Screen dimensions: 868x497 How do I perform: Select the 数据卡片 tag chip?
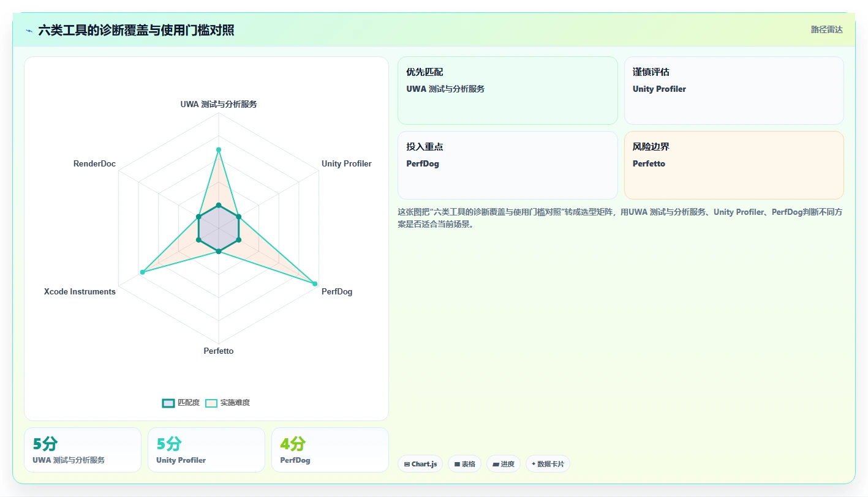pyautogui.click(x=548, y=464)
